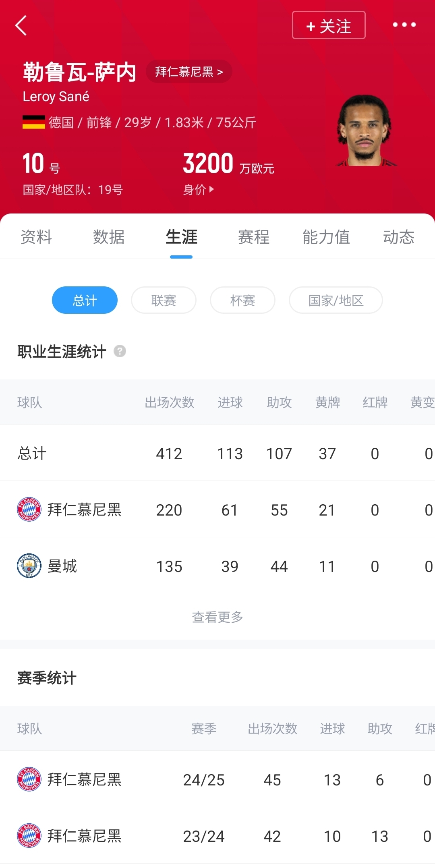The height and width of the screenshot is (868, 435).
Task: Switch to the 资料 tab
Action: (36, 237)
